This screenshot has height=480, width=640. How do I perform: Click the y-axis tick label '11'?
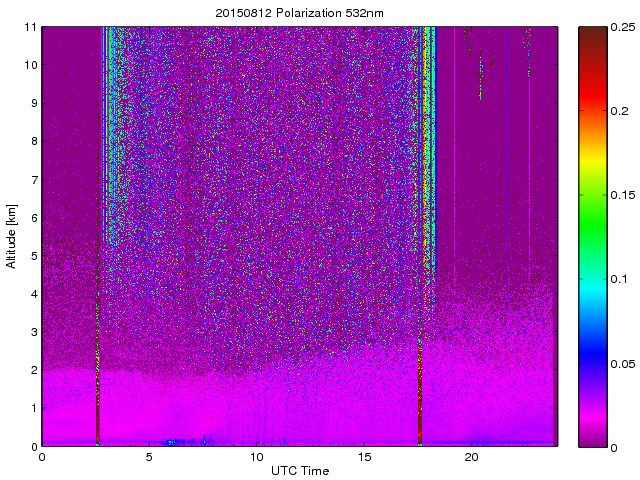pyautogui.click(x=30, y=27)
